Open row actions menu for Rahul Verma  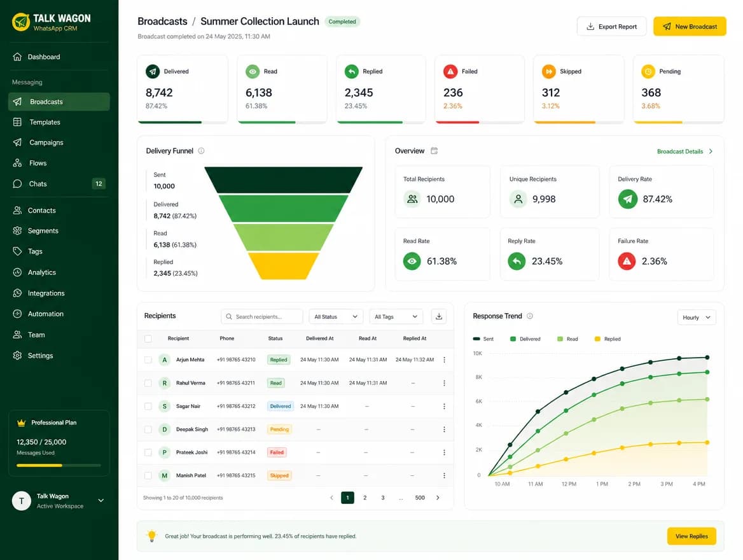click(x=444, y=383)
